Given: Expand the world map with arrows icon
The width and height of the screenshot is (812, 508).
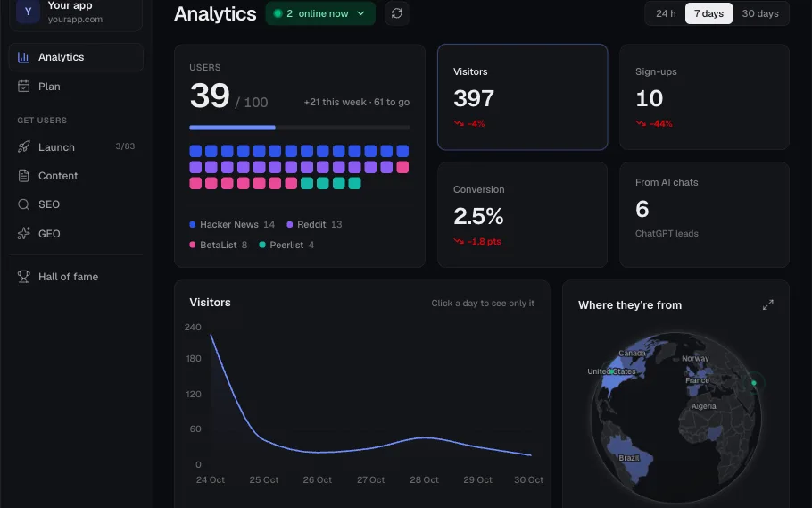Looking at the screenshot, I should 768,304.
